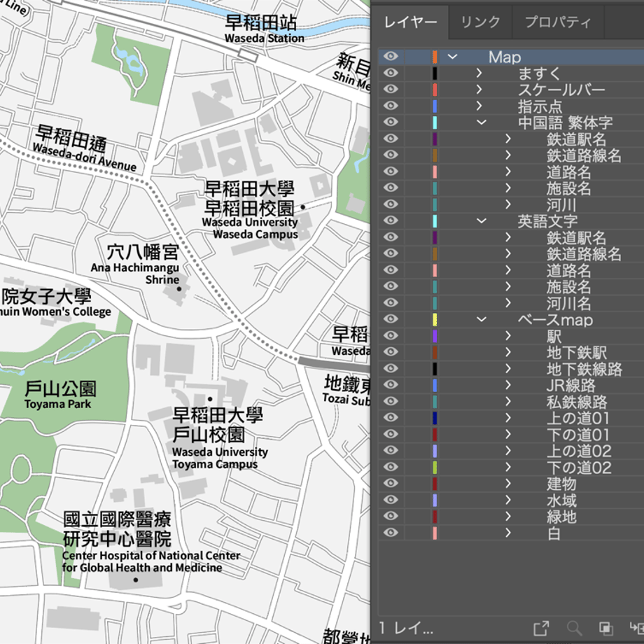644x644 pixels.
Task: Switch to the レイヤー tab
Action: tap(410, 22)
